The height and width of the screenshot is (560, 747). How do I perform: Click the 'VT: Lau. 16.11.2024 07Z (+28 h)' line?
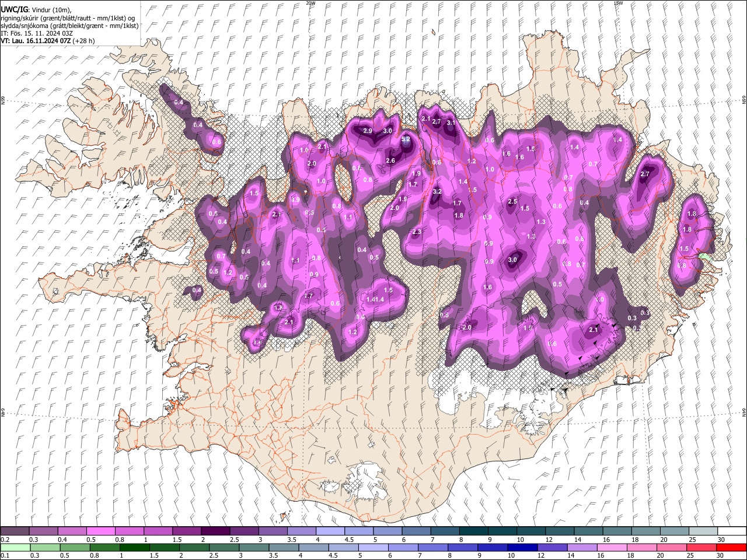tap(48, 41)
